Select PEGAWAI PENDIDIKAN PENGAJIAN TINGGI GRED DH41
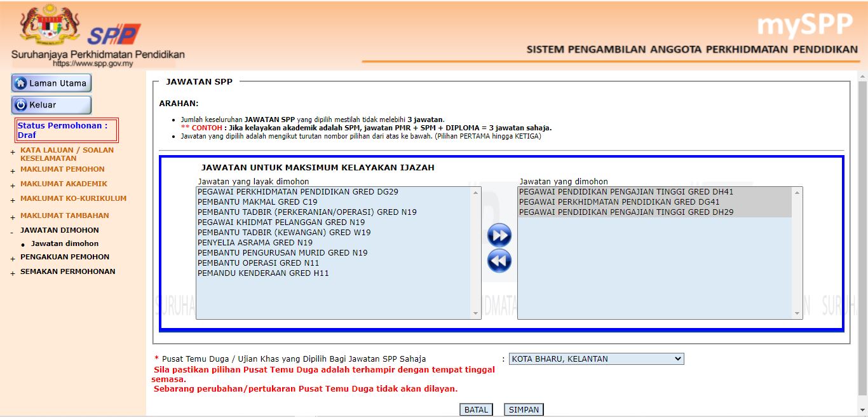868x417 pixels. [626, 192]
